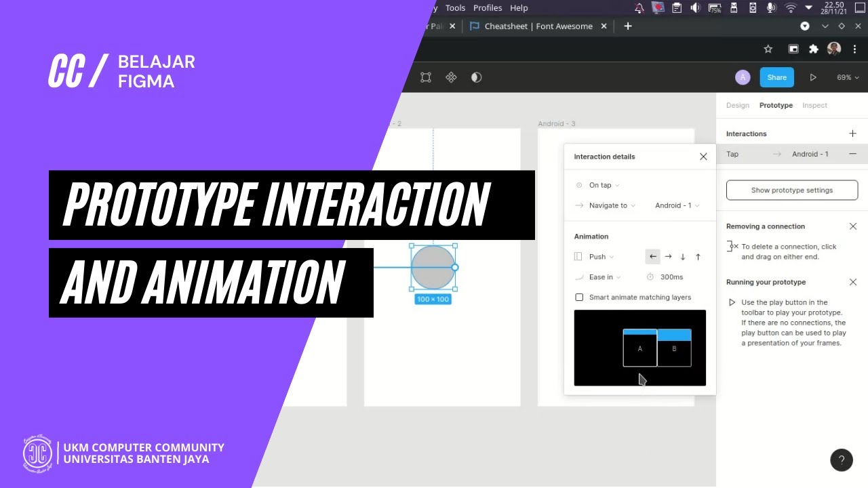Open the On tap trigger dropdown
This screenshot has width=868, height=488.
(x=604, y=185)
